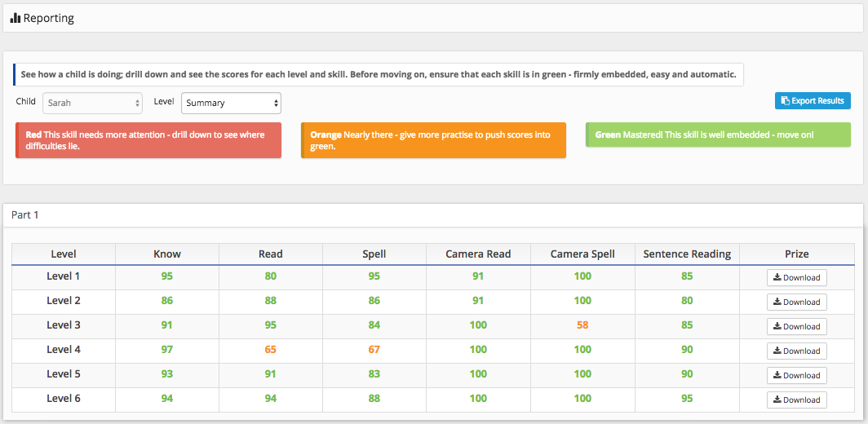Viewport: 868px width, 424px height.
Task: Click the orange 58 Camera Spell score
Action: (x=582, y=325)
